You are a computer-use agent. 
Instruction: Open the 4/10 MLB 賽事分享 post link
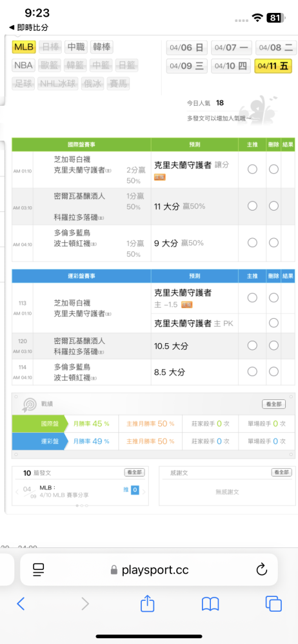point(63,495)
